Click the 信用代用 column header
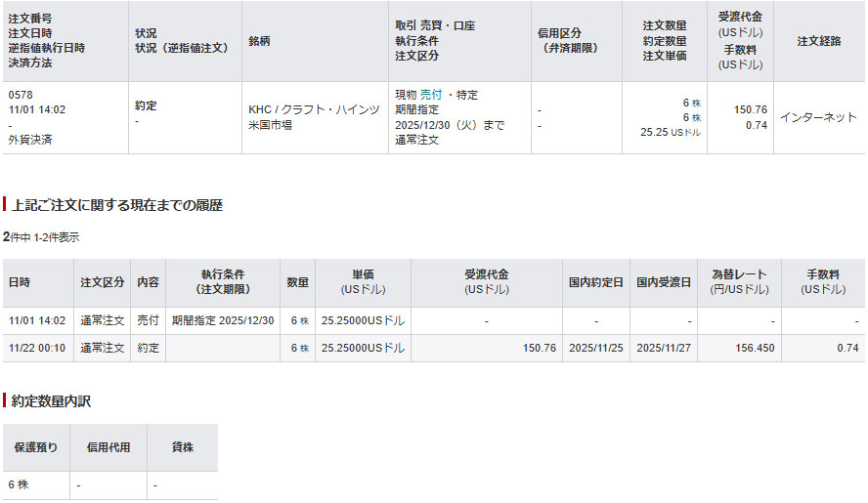Viewport: 868px width, 503px height. (108, 447)
